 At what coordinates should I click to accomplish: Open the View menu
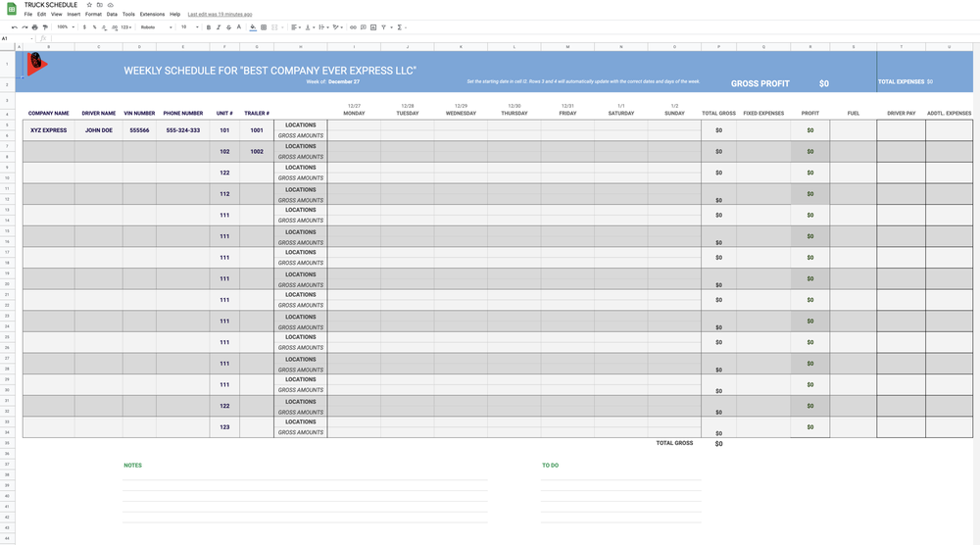point(56,15)
